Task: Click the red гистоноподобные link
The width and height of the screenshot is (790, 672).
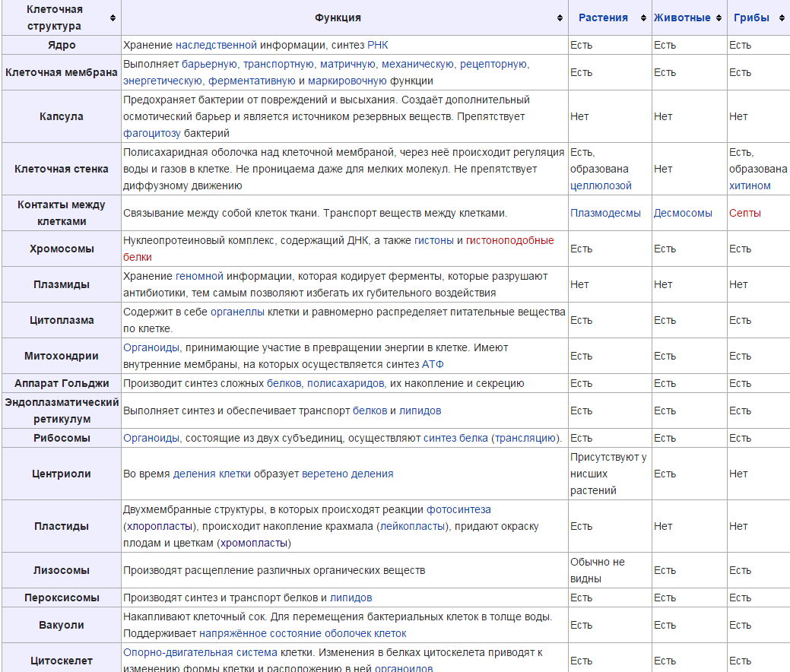Action: 510,240
